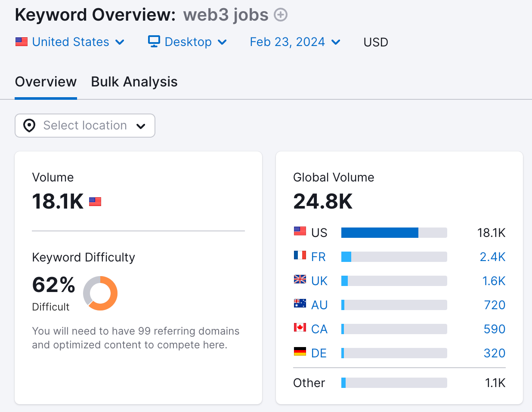Switch to the Bulk Analysis tab

click(134, 82)
